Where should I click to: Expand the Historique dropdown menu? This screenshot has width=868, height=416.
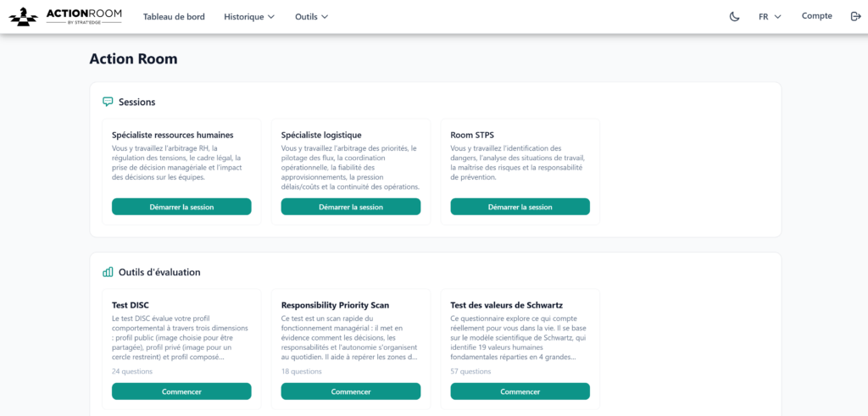coord(249,16)
